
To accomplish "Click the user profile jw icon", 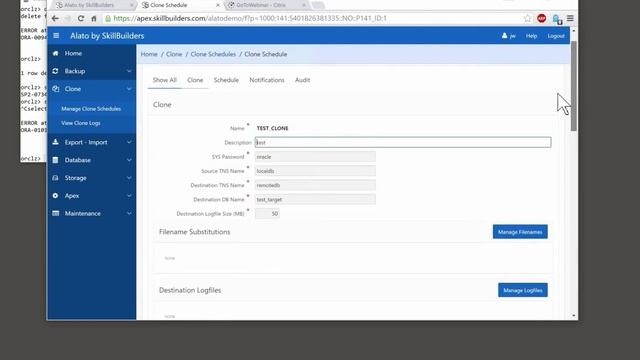I will 504,36.
